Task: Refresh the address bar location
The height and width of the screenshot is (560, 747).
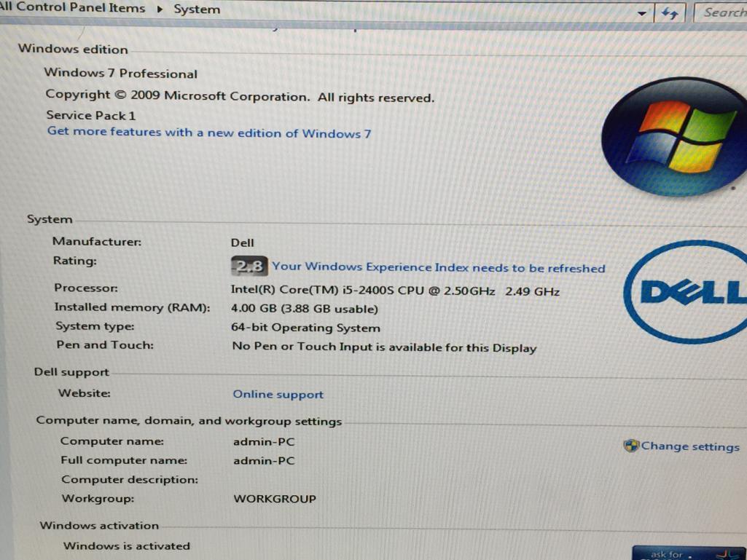Action: (x=670, y=13)
